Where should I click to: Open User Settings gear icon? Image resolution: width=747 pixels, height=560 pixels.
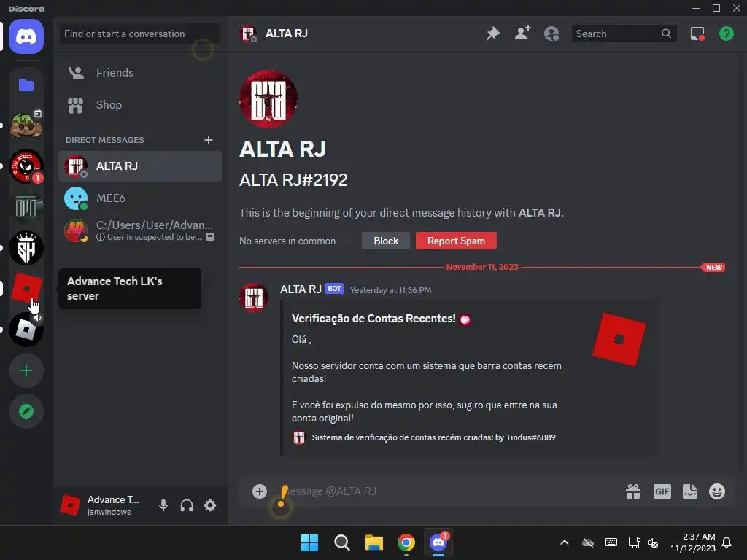[210, 505]
